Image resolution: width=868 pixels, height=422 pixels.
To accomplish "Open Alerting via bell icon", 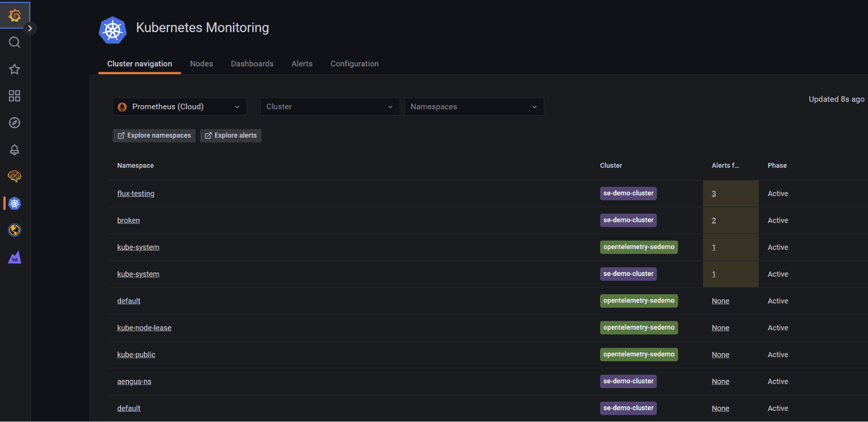I will [14, 150].
